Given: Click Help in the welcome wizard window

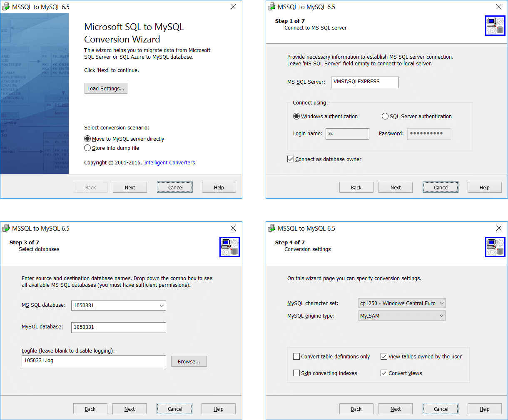Looking at the screenshot, I should click(219, 187).
